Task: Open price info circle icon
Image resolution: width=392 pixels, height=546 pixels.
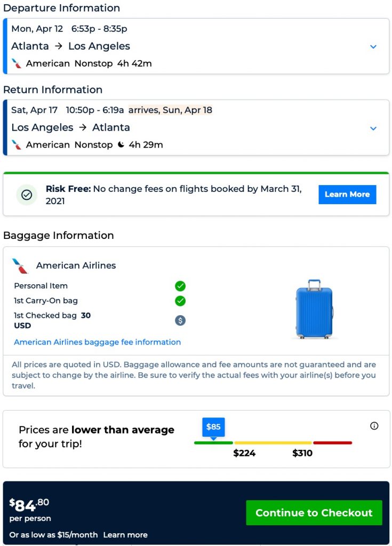Action: point(374,425)
